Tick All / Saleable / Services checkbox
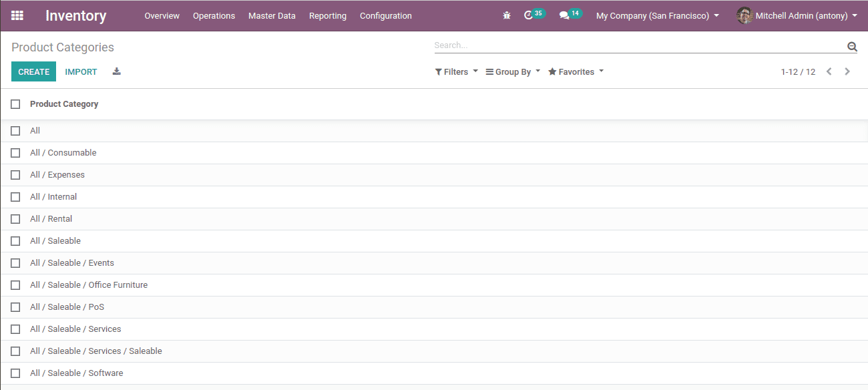This screenshot has height=390, width=868. pos(15,329)
